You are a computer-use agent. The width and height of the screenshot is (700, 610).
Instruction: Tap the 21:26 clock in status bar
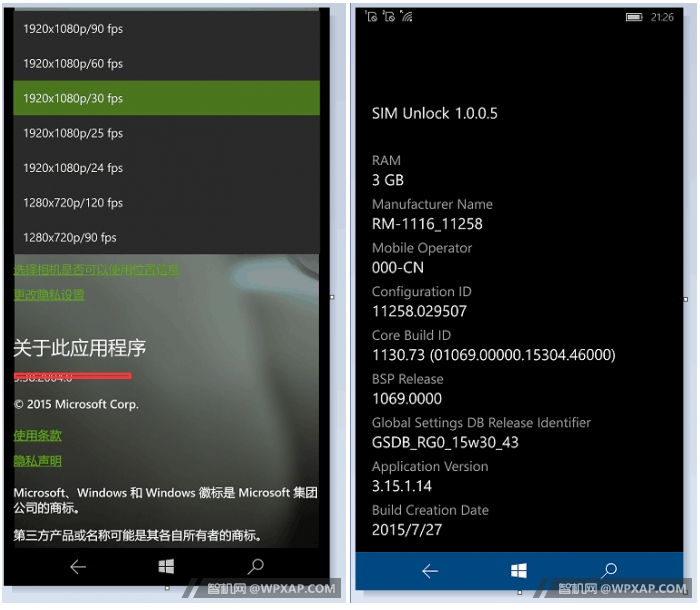tap(662, 17)
